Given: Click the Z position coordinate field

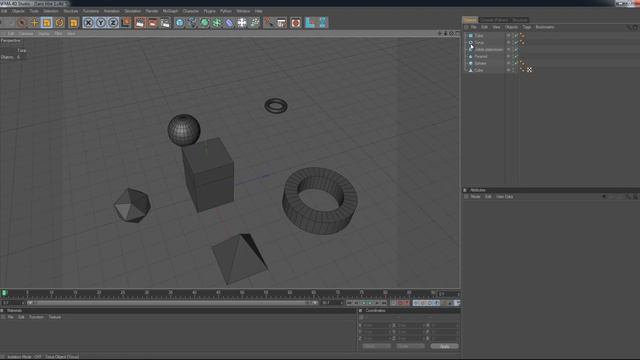Looking at the screenshot, I should coord(376,339).
